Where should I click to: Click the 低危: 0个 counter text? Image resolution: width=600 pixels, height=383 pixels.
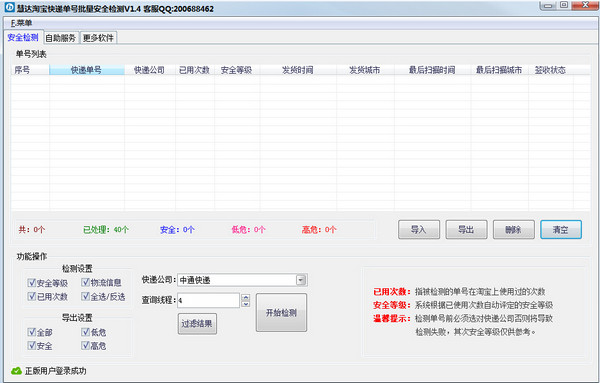[248, 230]
